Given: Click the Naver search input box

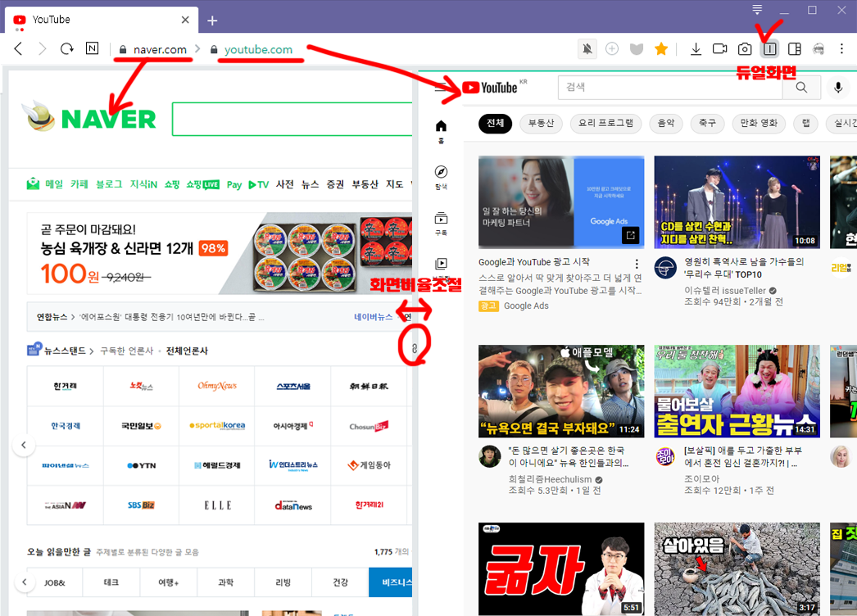Looking at the screenshot, I should point(292,119).
